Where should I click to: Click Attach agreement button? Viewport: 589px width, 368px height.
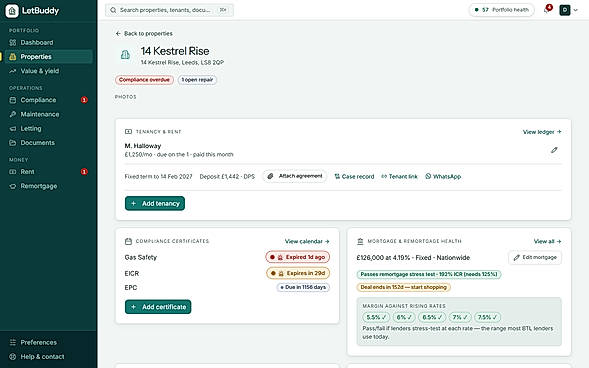[295, 176]
